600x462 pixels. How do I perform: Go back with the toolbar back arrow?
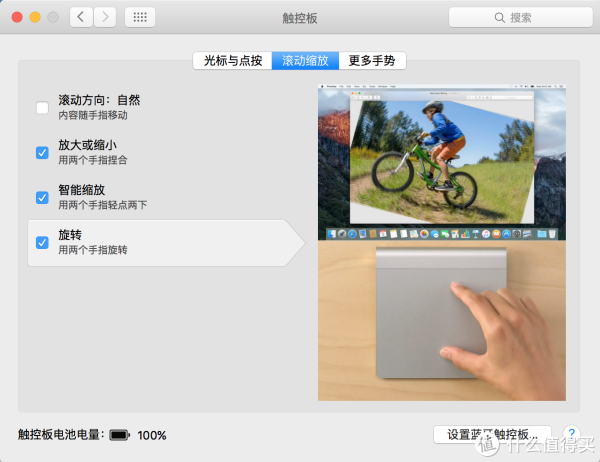(81, 17)
